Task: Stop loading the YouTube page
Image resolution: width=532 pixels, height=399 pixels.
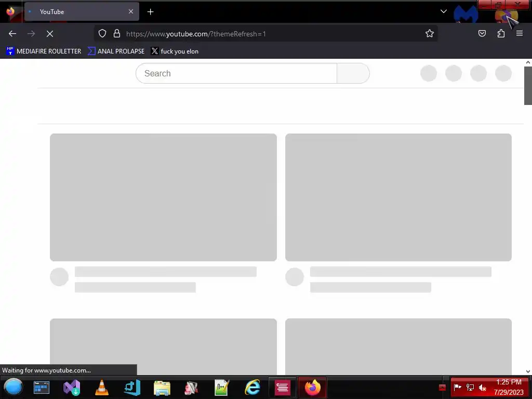Action: pos(50,34)
